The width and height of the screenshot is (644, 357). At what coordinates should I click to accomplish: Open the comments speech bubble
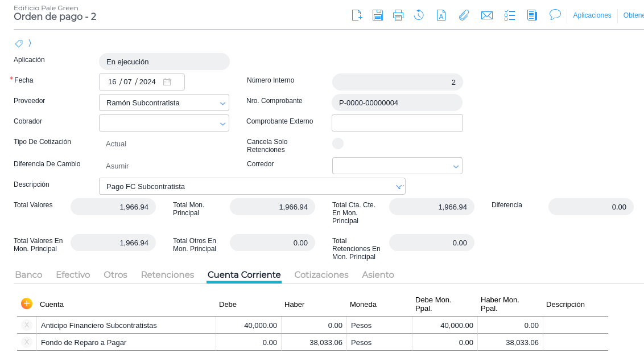(x=555, y=15)
